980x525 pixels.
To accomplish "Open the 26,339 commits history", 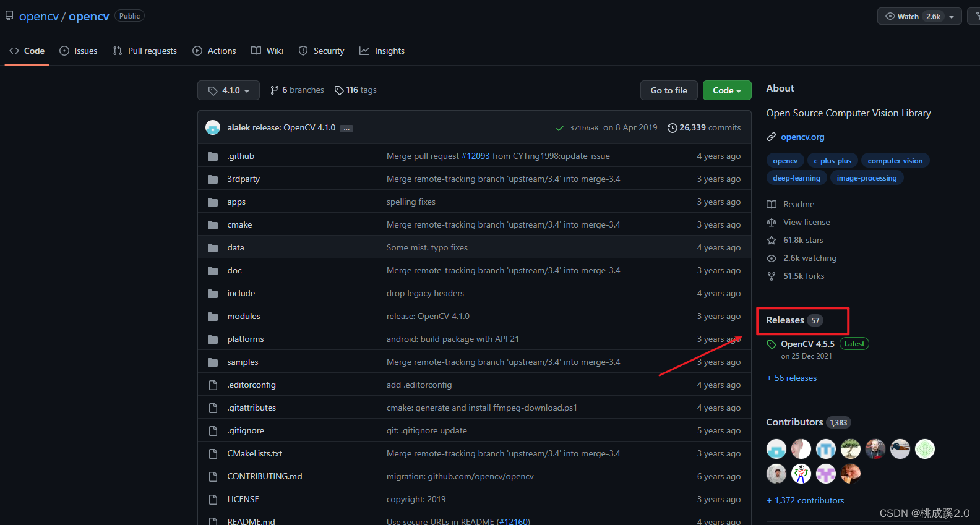I will (x=704, y=127).
